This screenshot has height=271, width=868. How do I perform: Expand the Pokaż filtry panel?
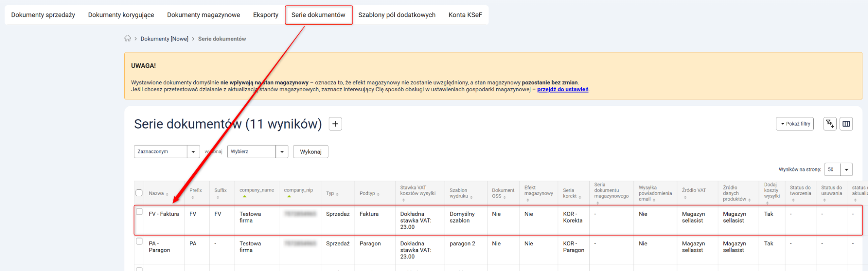[x=795, y=124]
